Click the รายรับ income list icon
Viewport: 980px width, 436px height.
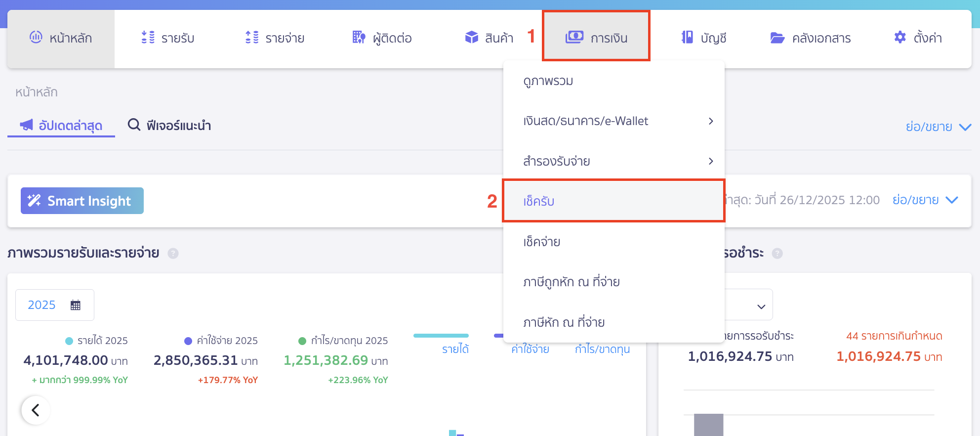pyautogui.click(x=148, y=38)
